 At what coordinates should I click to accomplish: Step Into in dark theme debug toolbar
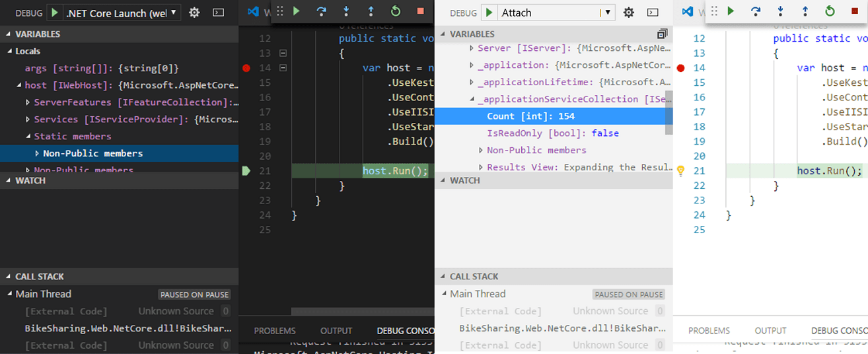tap(346, 11)
